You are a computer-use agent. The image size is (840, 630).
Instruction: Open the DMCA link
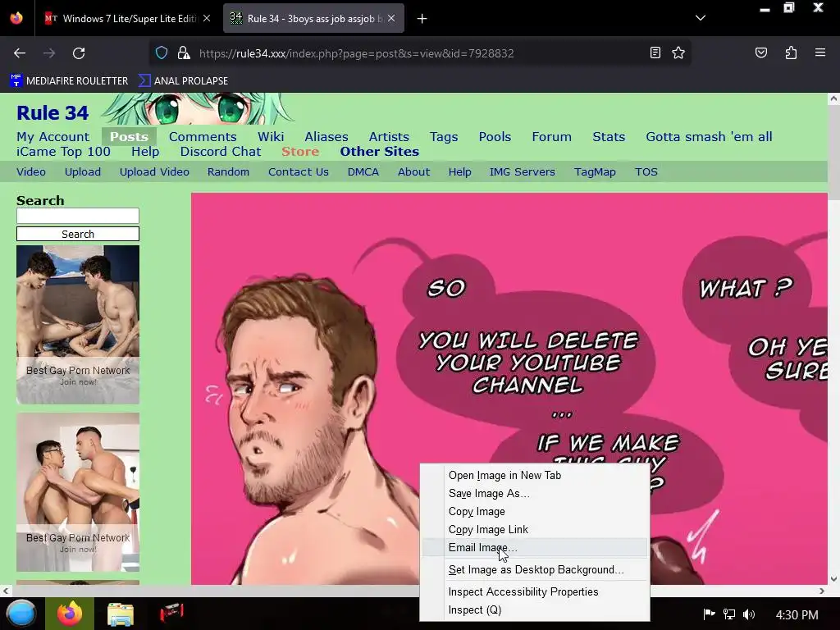tap(363, 172)
